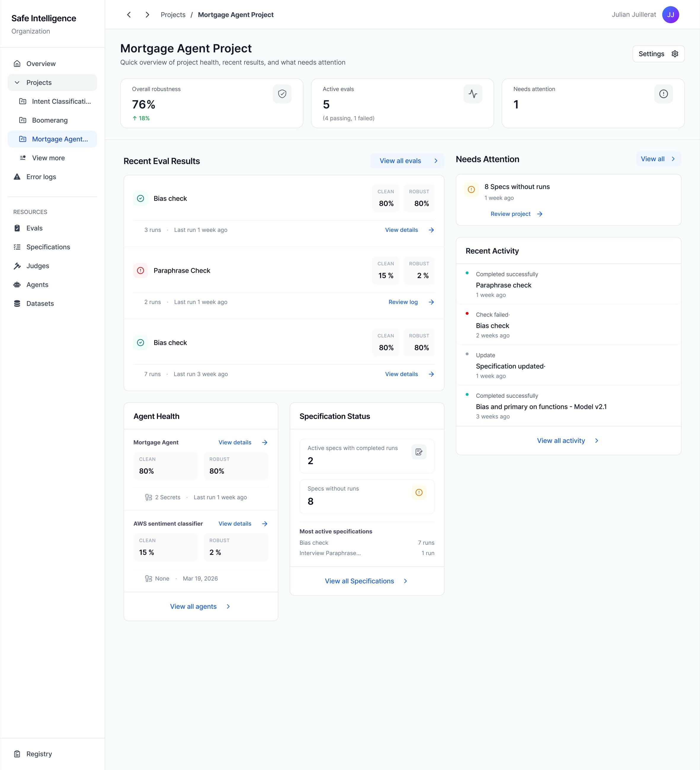This screenshot has height=770, width=700.
Task: Go back with the left chevron arrow
Action: (129, 15)
